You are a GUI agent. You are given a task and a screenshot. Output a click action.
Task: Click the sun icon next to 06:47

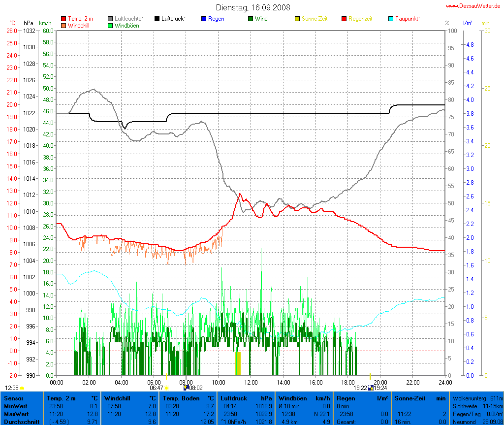(167, 388)
